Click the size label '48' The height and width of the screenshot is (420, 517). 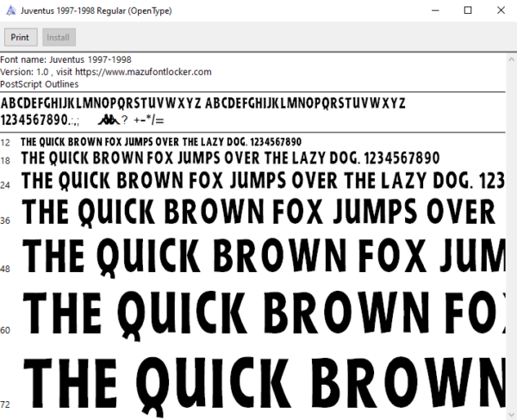pos(5,269)
